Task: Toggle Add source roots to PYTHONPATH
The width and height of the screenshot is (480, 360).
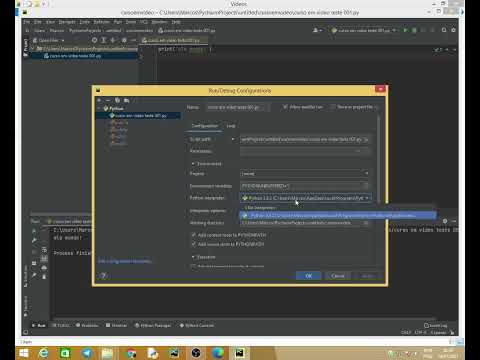Action: click(x=193, y=244)
